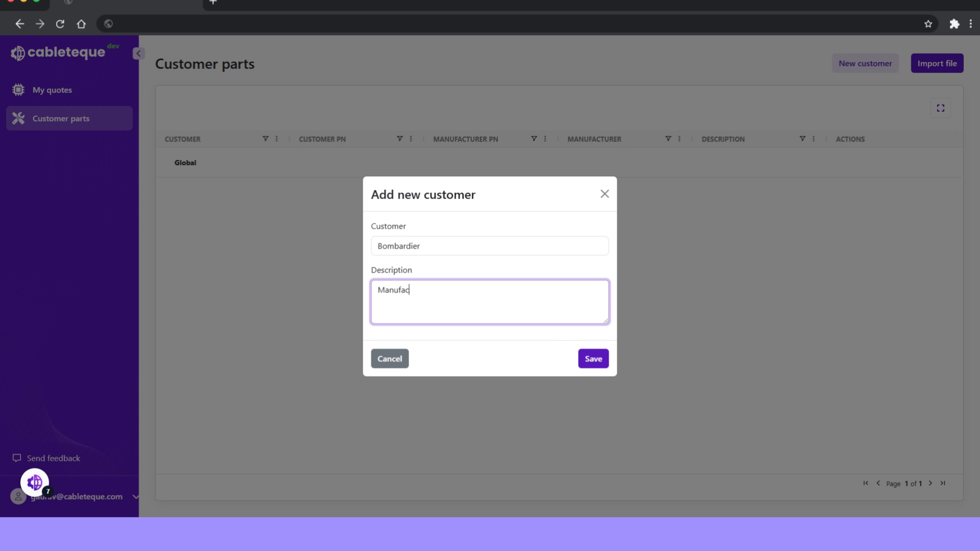980x551 pixels.
Task: Go to the next page arrow
Action: (x=930, y=483)
